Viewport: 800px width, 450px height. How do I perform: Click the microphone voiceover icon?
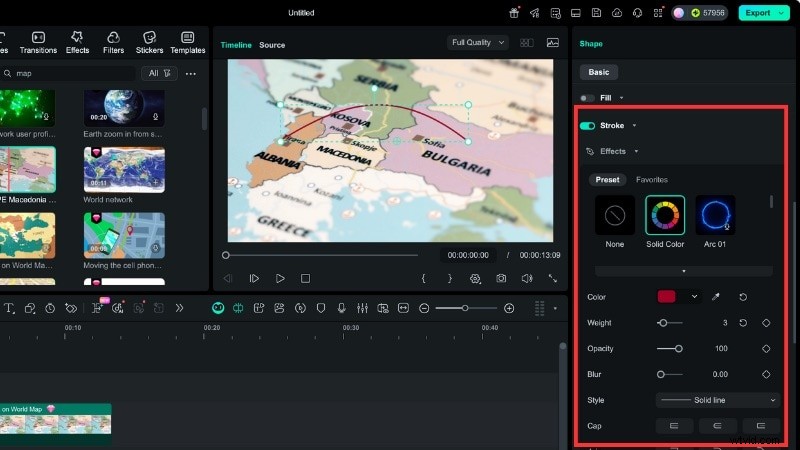[x=341, y=308]
